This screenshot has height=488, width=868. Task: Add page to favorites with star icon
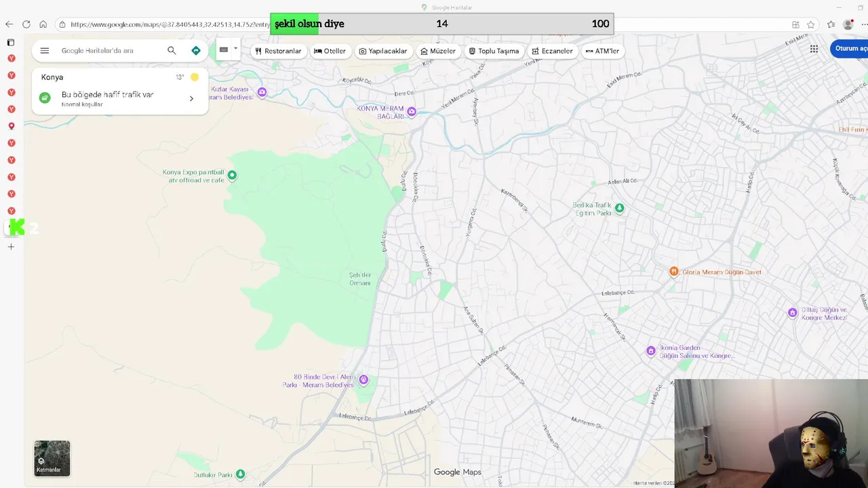click(811, 24)
